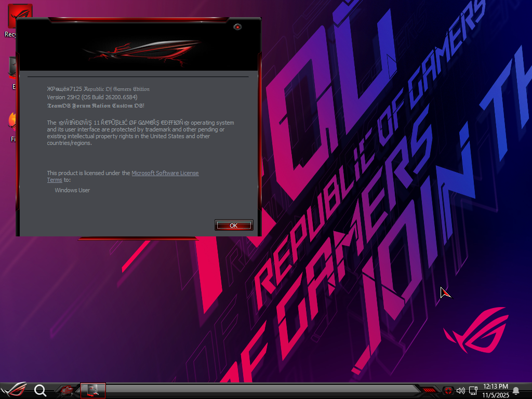The width and height of the screenshot is (532, 399).
Task: Open the red ROG pinned taskbar app
Action: (x=66, y=391)
